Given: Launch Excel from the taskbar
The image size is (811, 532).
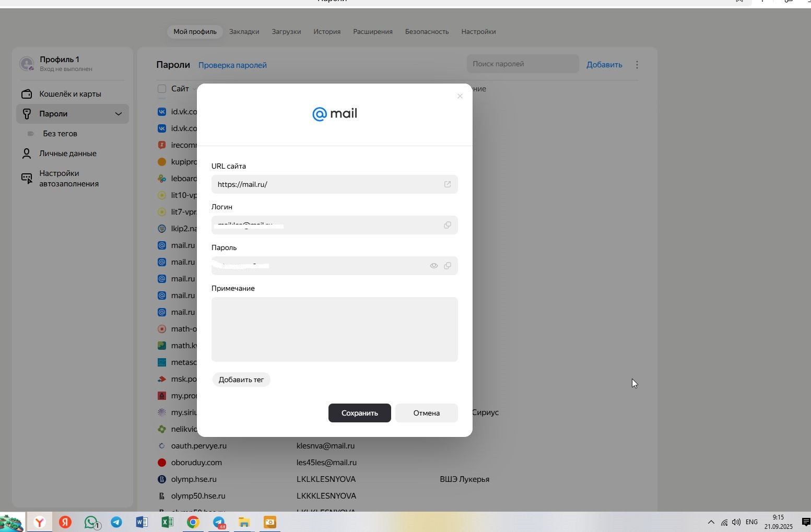Looking at the screenshot, I should [167, 522].
